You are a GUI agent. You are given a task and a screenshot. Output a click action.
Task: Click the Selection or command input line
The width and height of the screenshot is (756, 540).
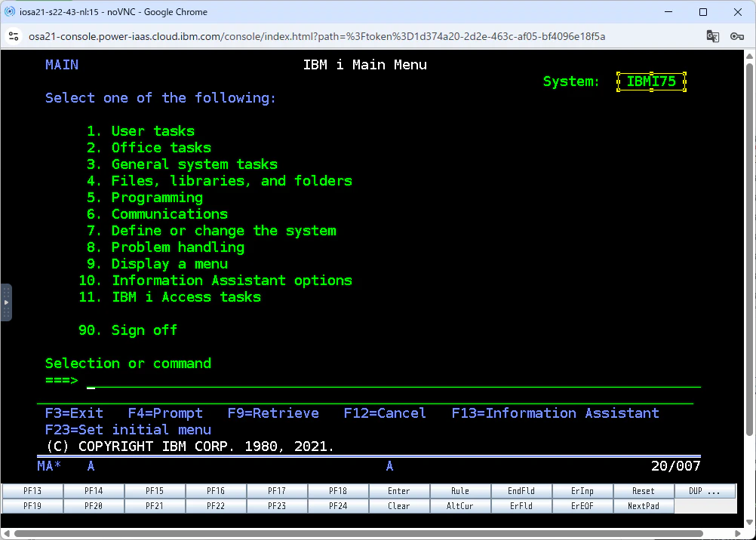393,380
